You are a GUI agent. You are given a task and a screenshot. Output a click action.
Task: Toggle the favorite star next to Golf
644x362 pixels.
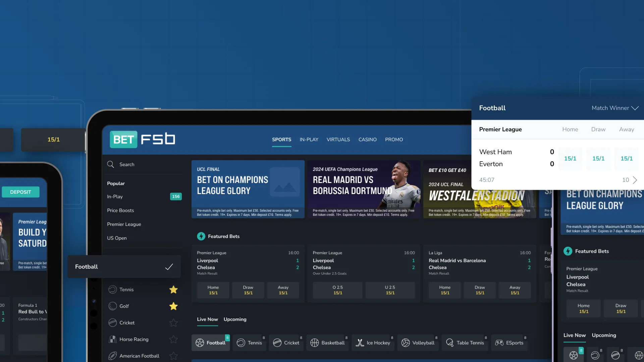click(173, 306)
